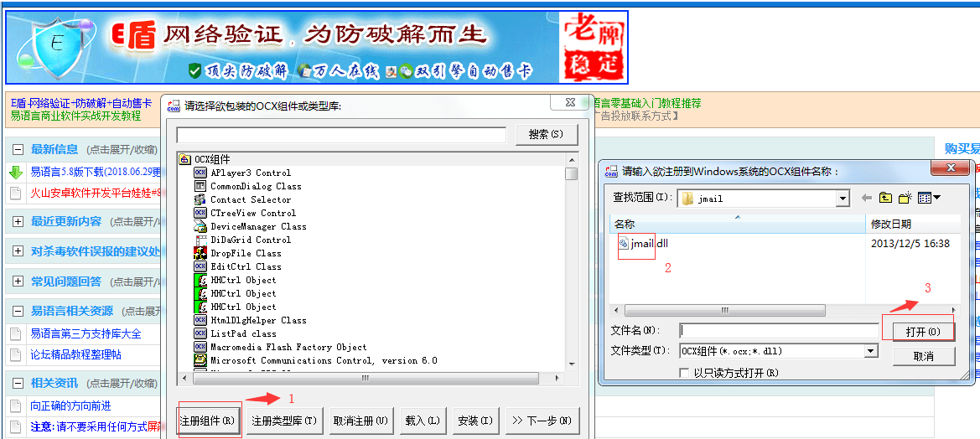Select the CTreeView Control icon
Screen dimensions: 980x439
pos(200,213)
